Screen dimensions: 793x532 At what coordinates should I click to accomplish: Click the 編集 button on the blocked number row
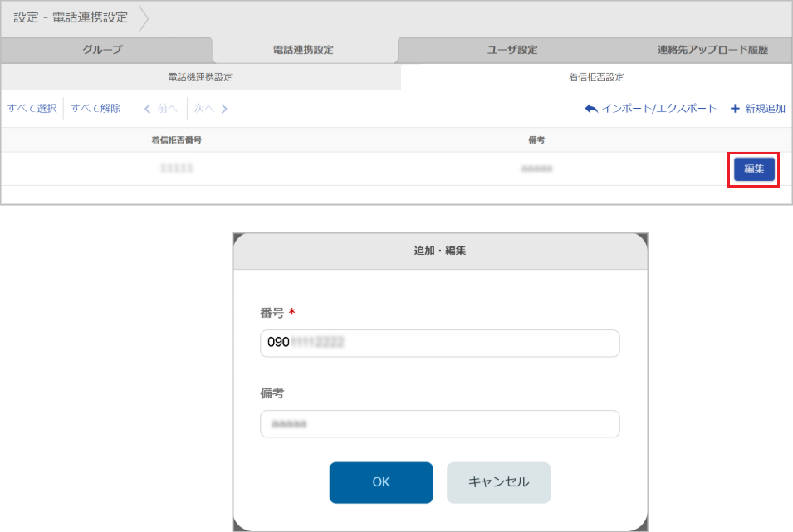753,168
